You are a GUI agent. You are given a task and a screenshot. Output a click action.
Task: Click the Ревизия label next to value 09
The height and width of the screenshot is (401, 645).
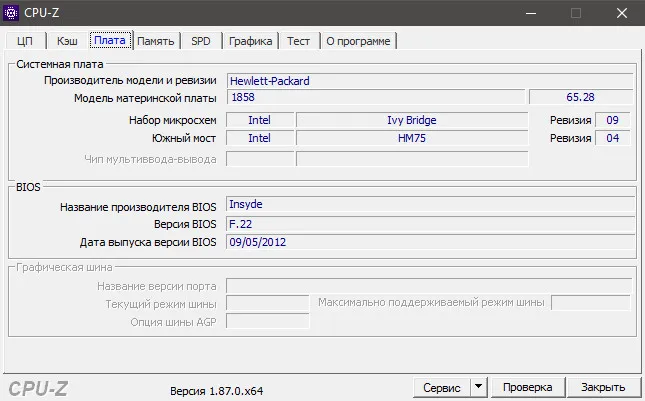pos(571,120)
